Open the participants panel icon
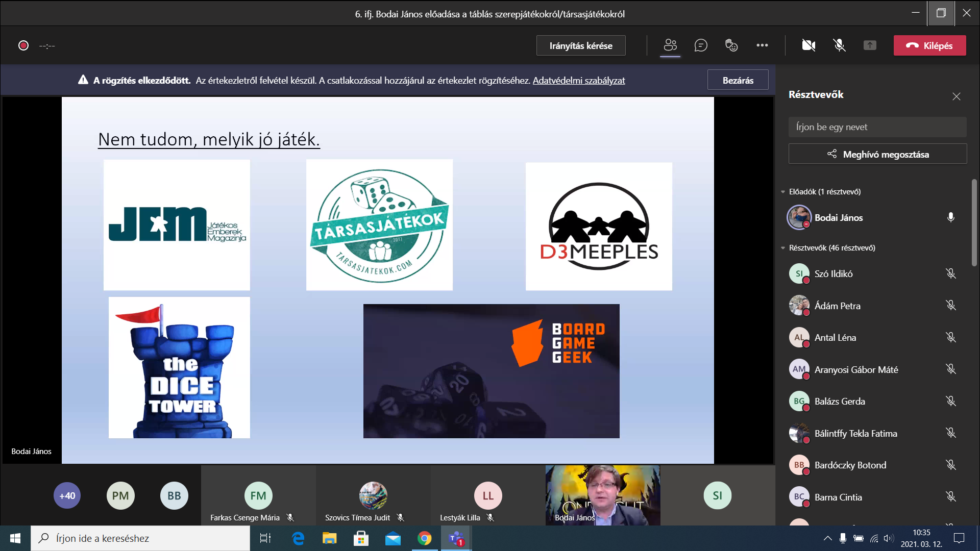This screenshot has width=980, height=551. click(x=670, y=45)
